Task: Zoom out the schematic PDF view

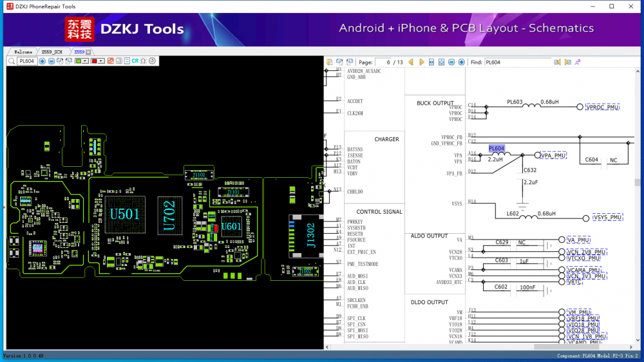Action: click(451, 62)
